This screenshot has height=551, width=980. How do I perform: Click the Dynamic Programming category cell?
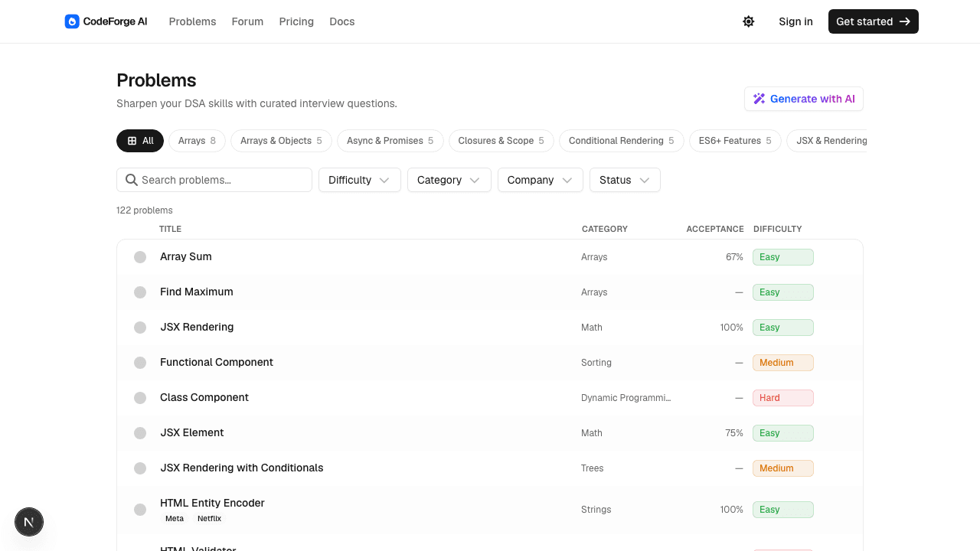point(626,398)
